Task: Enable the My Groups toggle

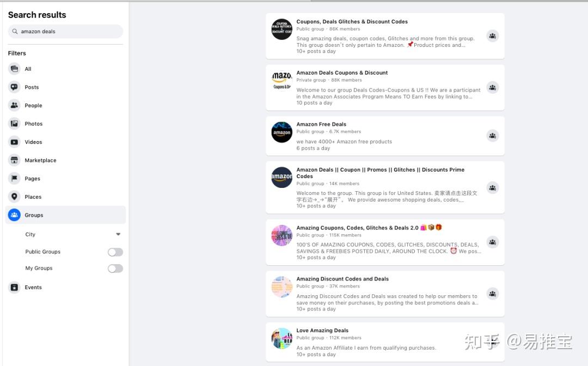Action: click(115, 269)
